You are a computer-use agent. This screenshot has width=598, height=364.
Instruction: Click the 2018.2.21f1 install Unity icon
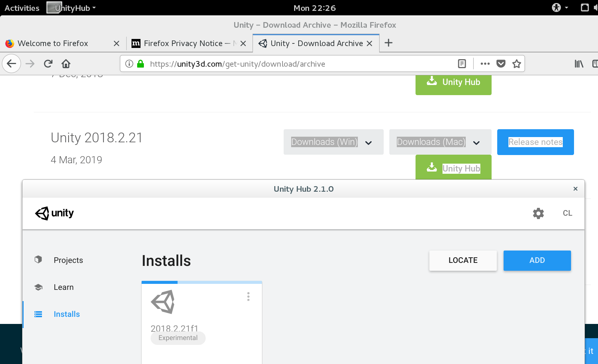(x=163, y=301)
